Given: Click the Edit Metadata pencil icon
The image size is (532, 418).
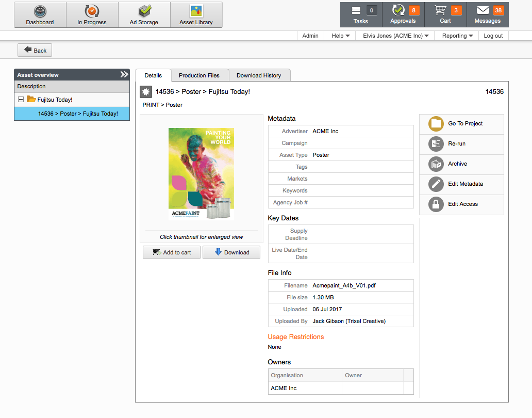Looking at the screenshot, I should [436, 184].
